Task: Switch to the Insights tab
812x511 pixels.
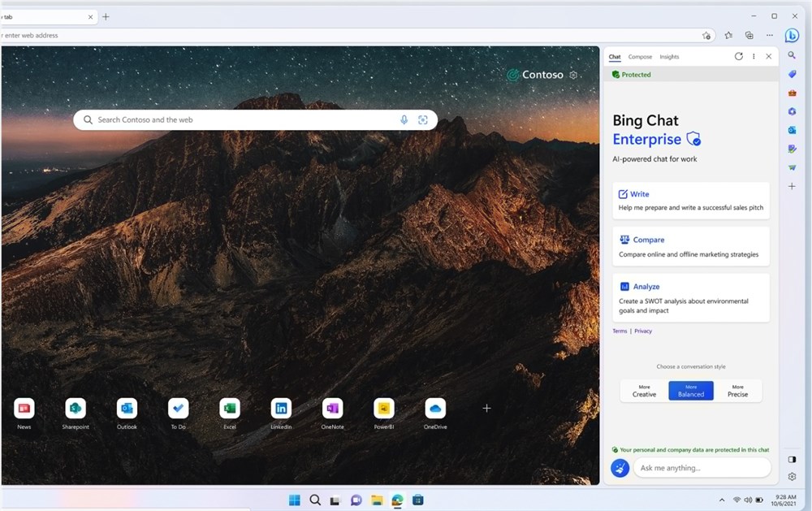Action: [669, 57]
